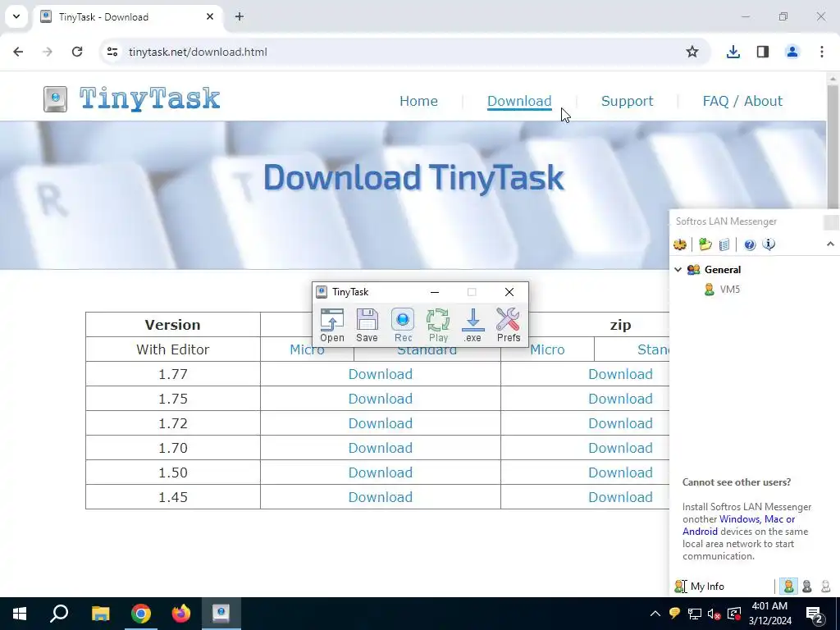The height and width of the screenshot is (630, 840).
Task: View site information icon in address bar
Action: (112, 52)
